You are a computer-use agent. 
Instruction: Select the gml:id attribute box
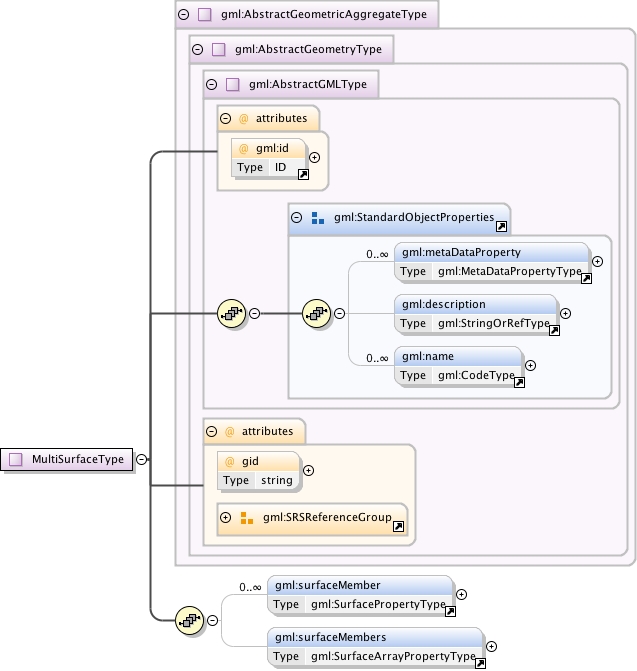coord(269,158)
